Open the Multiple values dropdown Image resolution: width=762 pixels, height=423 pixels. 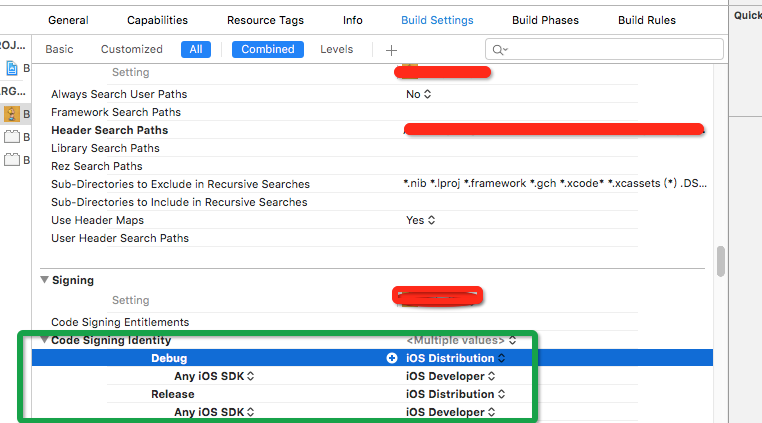tap(461, 340)
